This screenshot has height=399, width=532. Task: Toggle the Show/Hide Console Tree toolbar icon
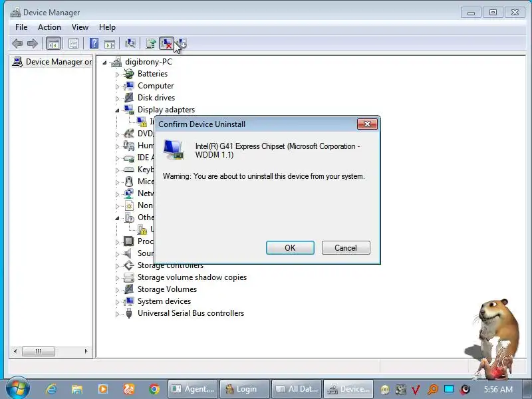pos(54,43)
